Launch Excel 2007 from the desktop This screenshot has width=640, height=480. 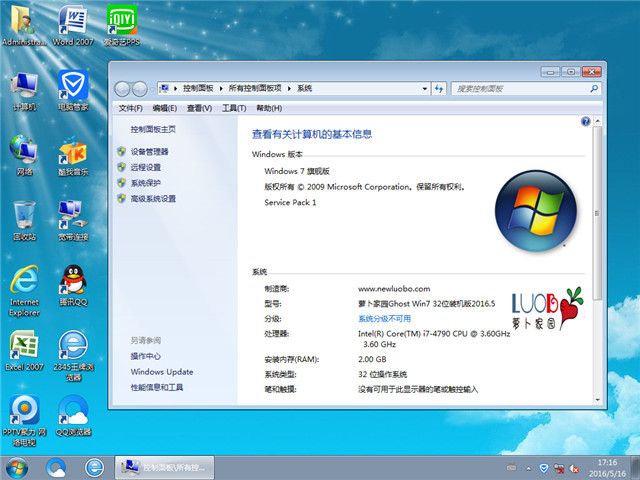24,350
